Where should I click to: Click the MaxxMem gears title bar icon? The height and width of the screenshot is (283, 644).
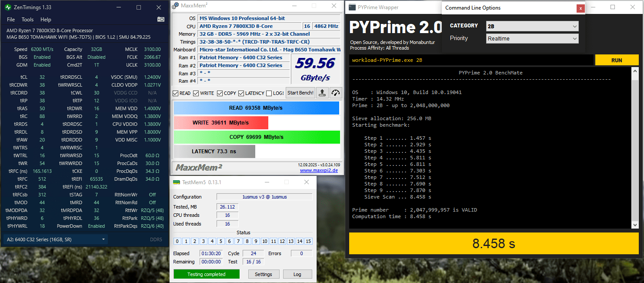175,6
